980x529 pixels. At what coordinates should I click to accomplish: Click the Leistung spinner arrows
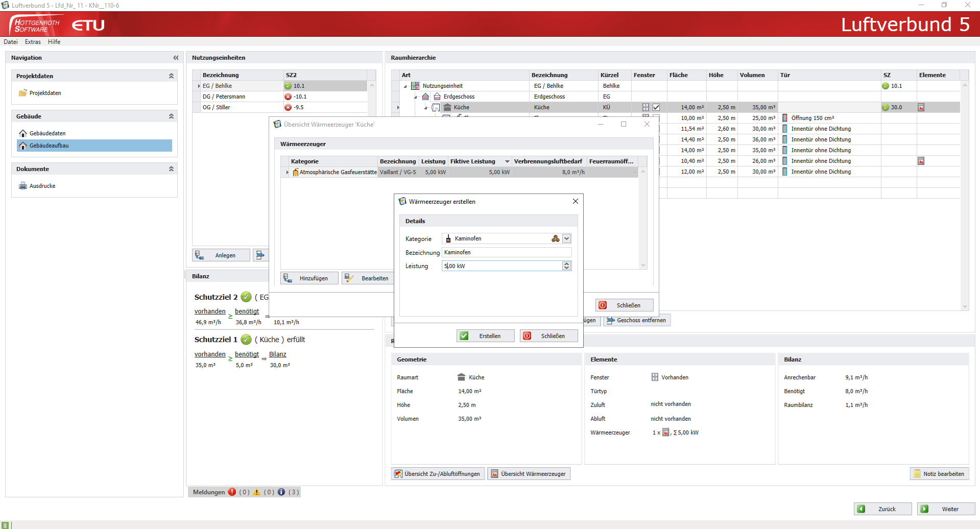[566, 266]
